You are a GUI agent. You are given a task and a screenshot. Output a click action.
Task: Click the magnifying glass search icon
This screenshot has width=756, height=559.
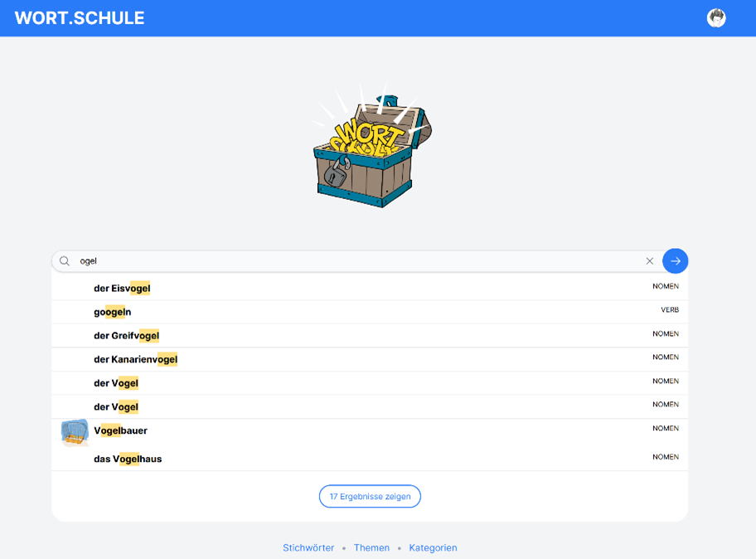(65, 261)
